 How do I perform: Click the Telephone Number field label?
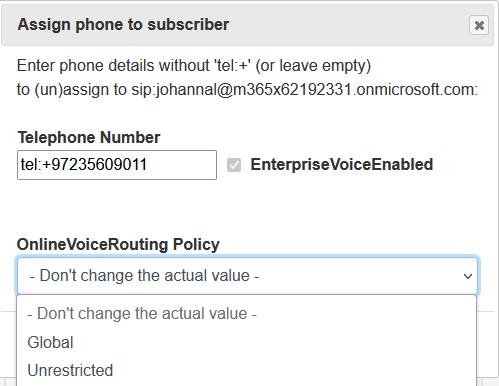pyautogui.click(x=89, y=137)
